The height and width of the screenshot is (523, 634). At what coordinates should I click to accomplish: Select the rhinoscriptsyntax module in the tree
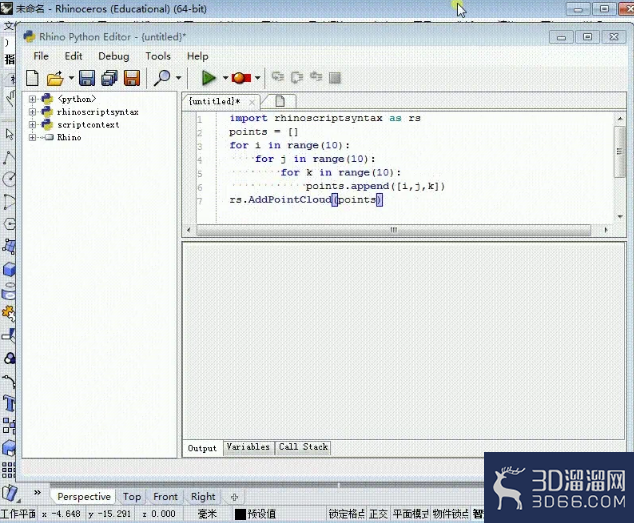click(x=97, y=112)
